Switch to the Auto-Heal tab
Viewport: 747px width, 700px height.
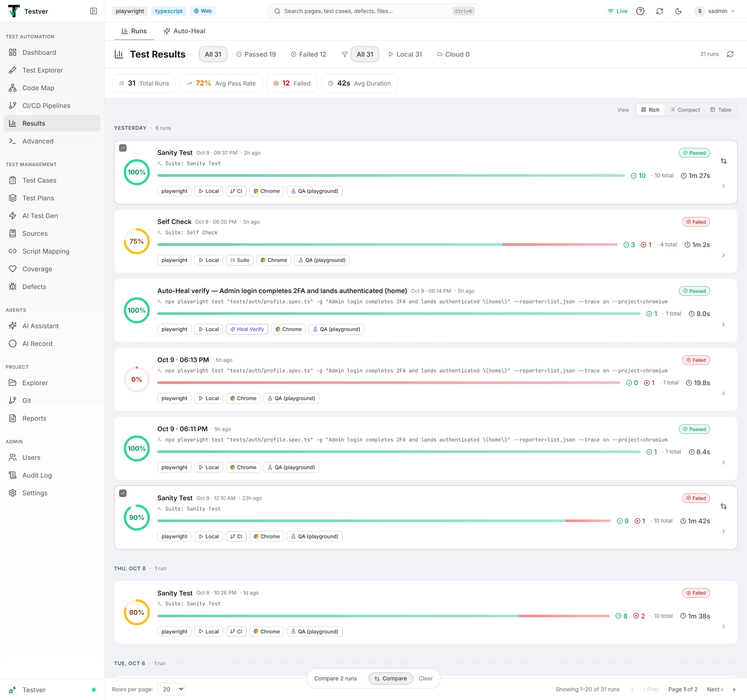click(185, 31)
